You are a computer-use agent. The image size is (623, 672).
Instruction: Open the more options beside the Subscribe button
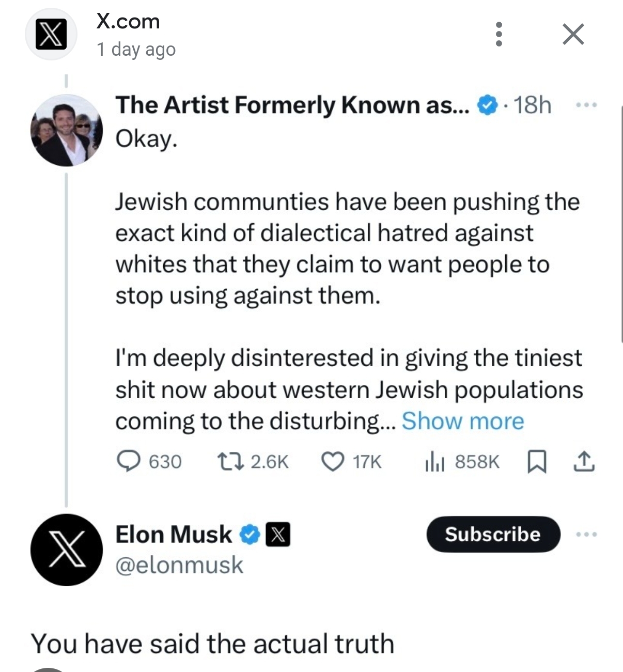click(x=586, y=534)
